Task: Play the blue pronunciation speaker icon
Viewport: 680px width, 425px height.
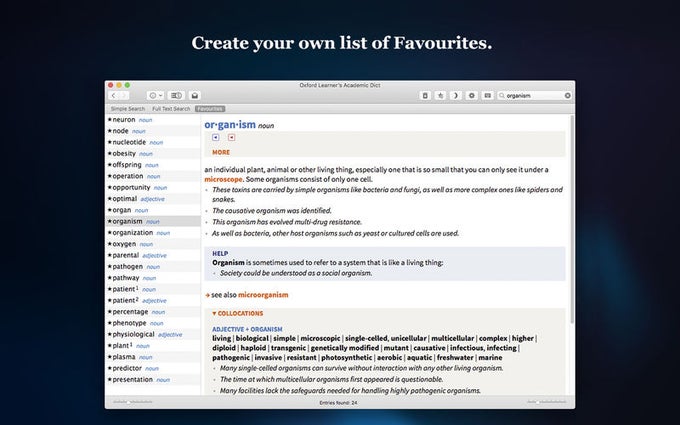Action: coord(216,137)
